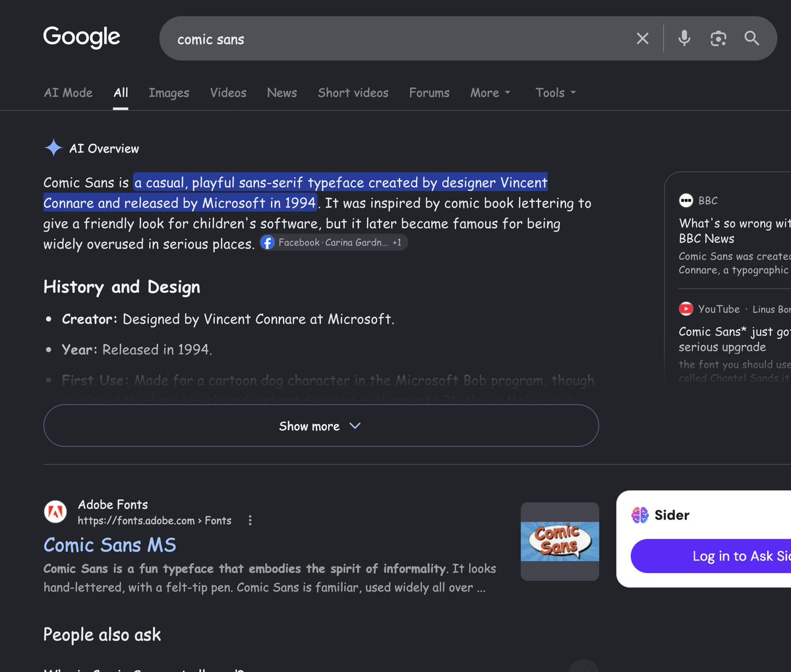Click the fonts.adobe.com URL breadcrumb
The width and height of the screenshot is (791, 672).
[154, 521]
